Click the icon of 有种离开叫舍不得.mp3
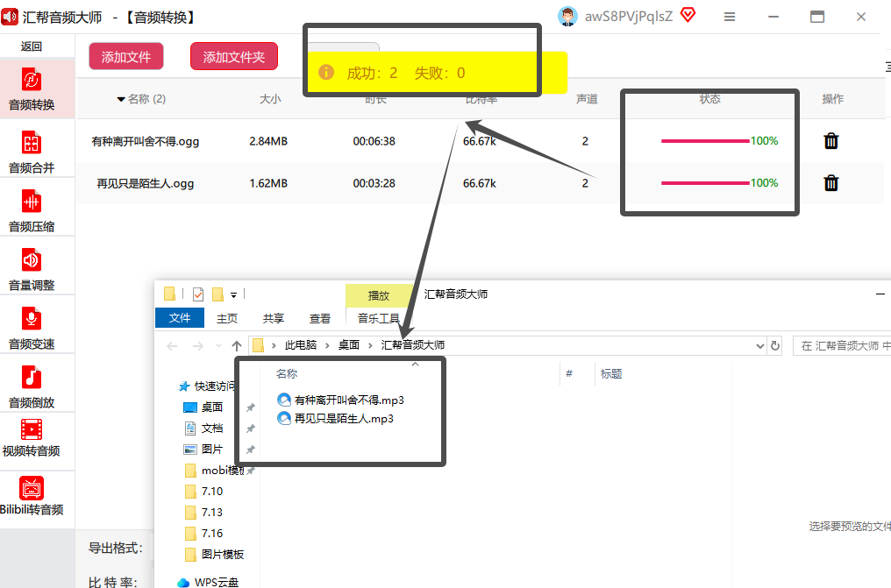This screenshot has height=588, width=891. point(284,400)
